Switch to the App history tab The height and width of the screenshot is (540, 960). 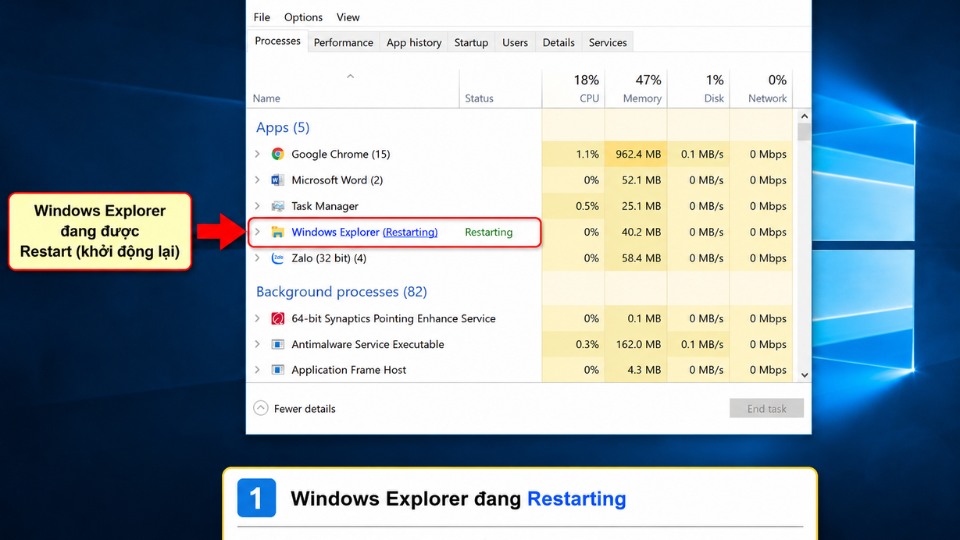(x=414, y=42)
